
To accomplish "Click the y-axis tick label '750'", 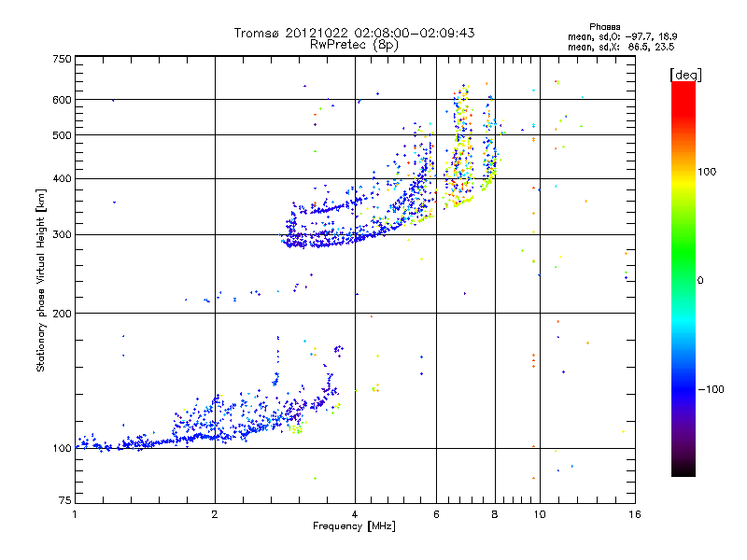I will 62,59.
